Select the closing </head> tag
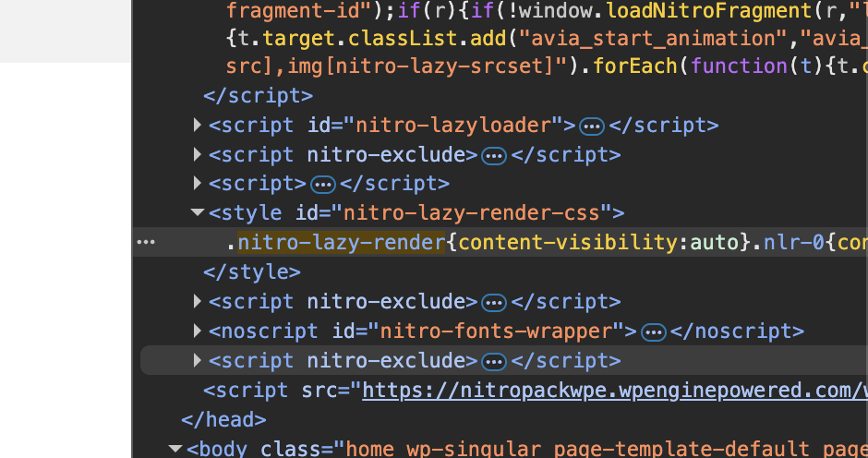Viewport: 868px width, 458px height. pyautogui.click(x=223, y=420)
